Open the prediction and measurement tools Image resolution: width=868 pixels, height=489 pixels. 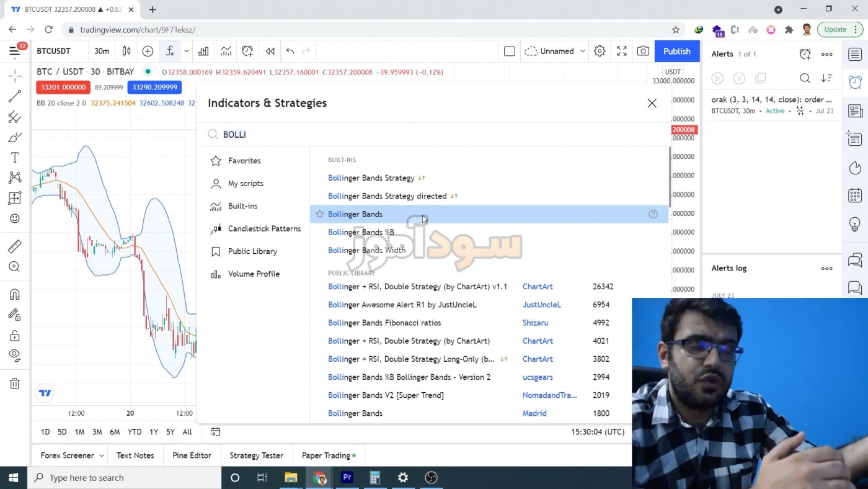[x=15, y=198]
